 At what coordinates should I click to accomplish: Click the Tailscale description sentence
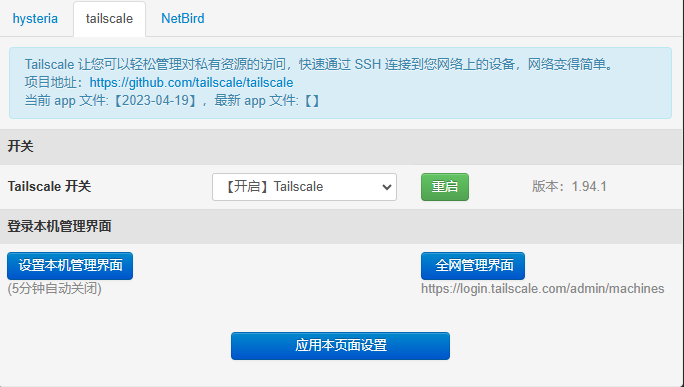[x=320, y=65]
